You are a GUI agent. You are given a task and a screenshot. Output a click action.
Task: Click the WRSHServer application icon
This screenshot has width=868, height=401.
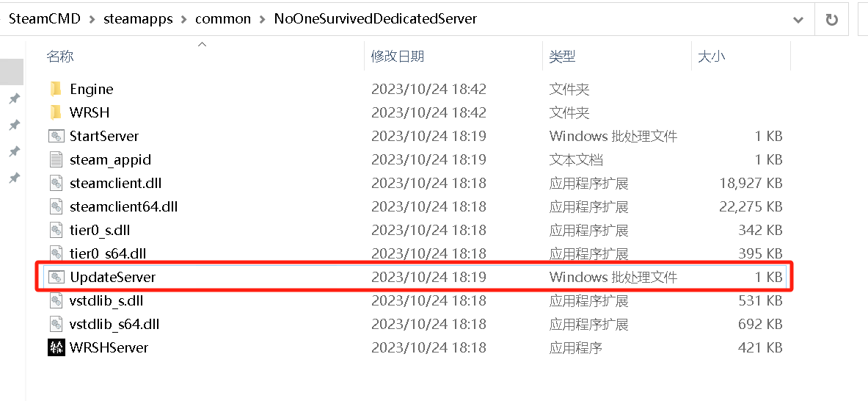click(56, 347)
